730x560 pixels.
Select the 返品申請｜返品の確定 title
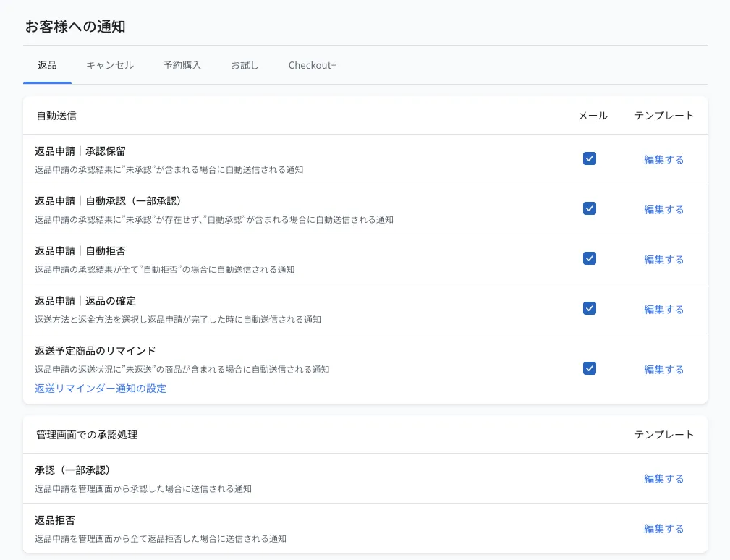[85, 301]
